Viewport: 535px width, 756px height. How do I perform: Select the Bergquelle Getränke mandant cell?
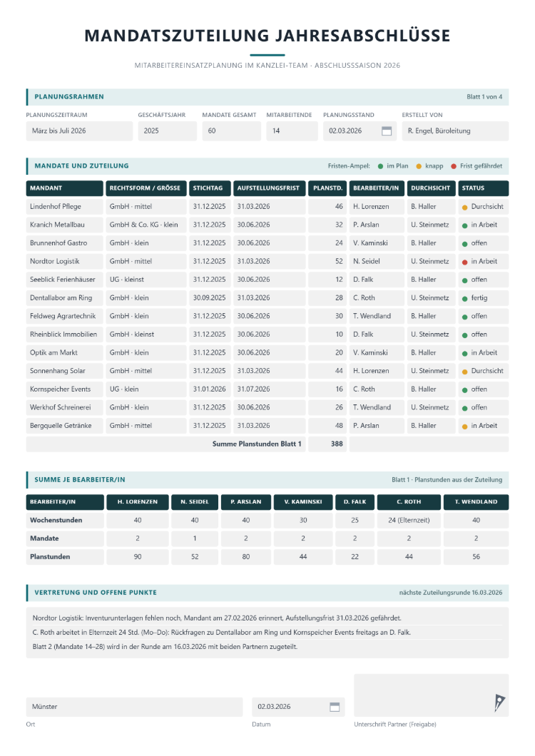point(65,426)
